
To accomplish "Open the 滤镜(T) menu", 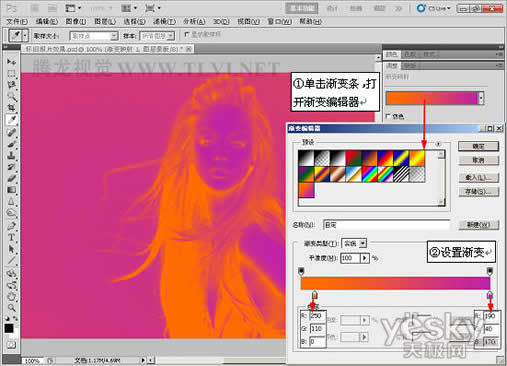I will (164, 22).
